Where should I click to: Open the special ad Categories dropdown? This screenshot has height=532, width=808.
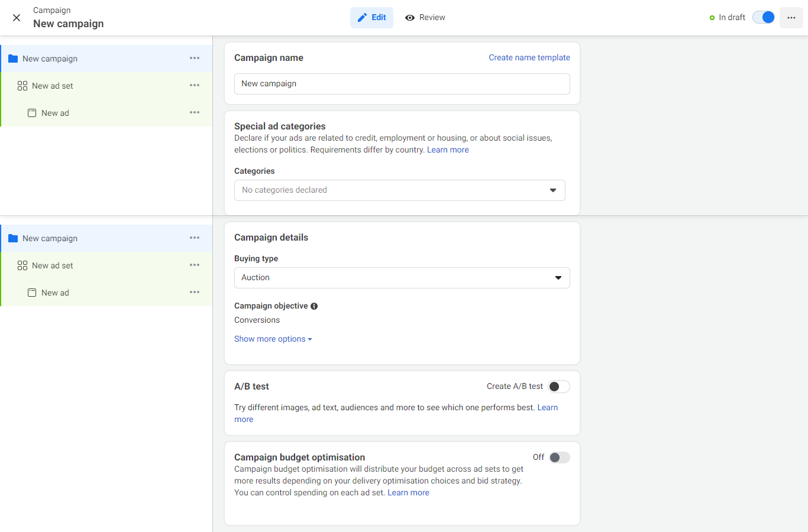pos(399,190)
